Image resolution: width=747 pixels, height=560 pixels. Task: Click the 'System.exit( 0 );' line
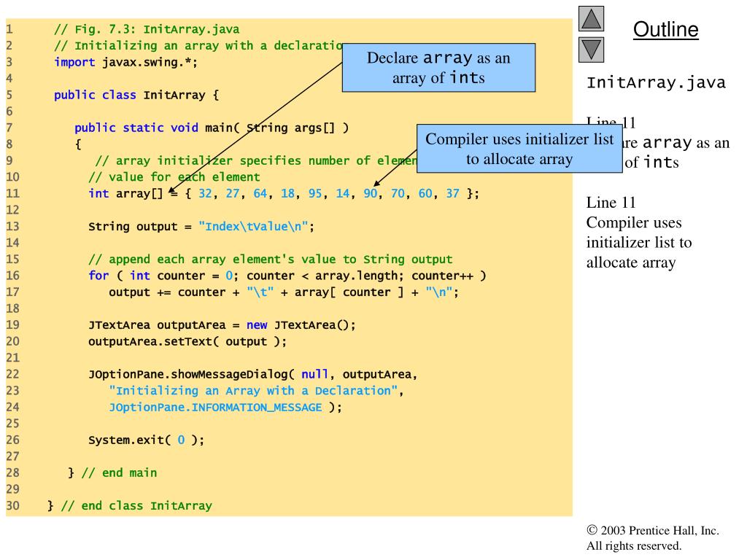coord(146,440)
